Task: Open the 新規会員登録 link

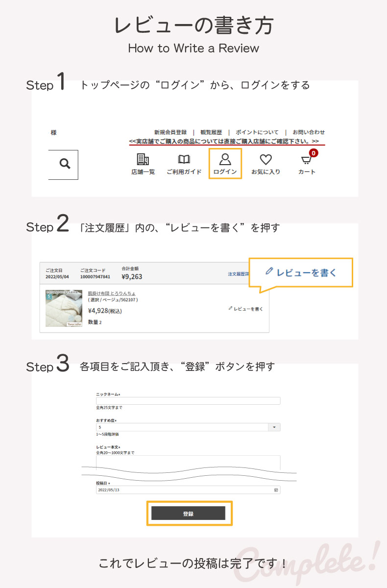Action: pos(170,132)
